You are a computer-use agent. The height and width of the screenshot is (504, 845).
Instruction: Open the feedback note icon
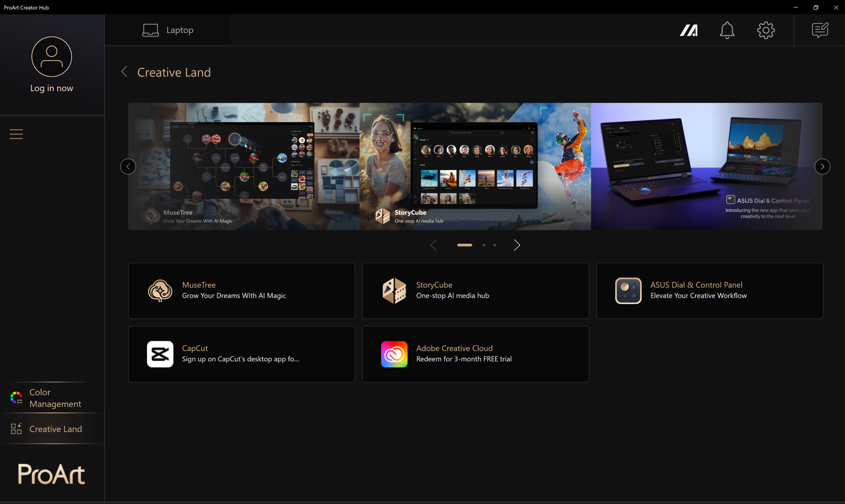coord(820,30)
